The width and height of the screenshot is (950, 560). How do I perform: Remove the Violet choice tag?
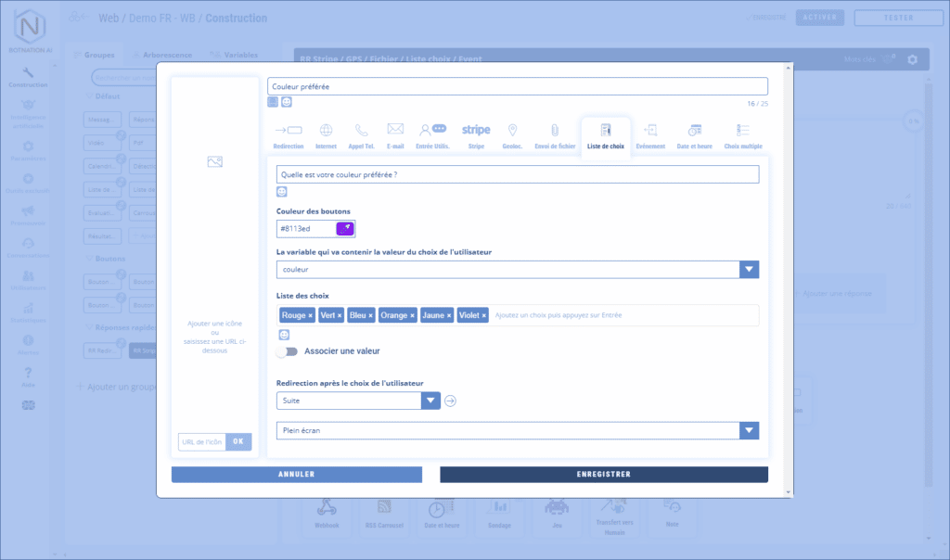click(x=484, y=316)
